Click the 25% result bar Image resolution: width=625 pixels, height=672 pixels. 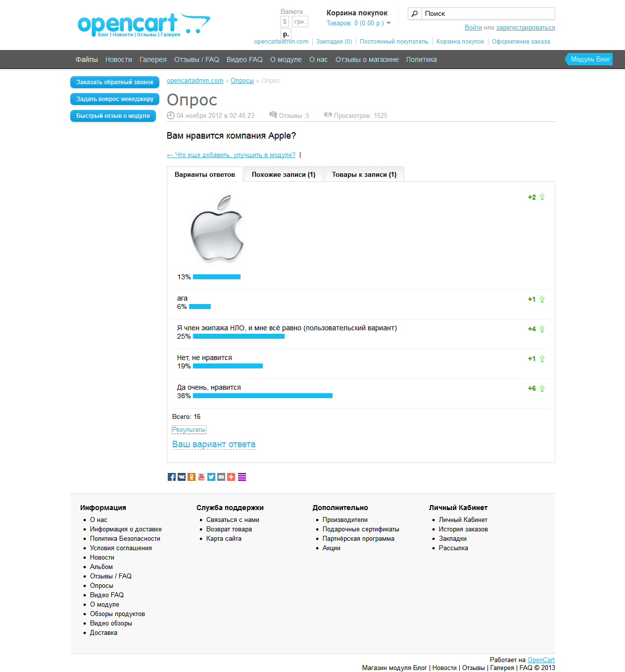coord(239,336)
